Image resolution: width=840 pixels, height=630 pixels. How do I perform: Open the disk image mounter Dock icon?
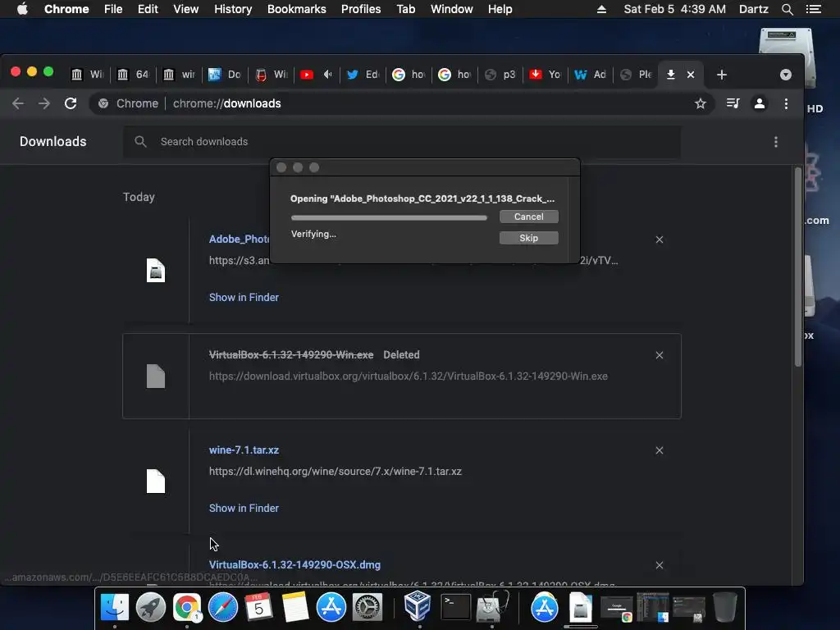pyautogui.click(x=581, y=608)
